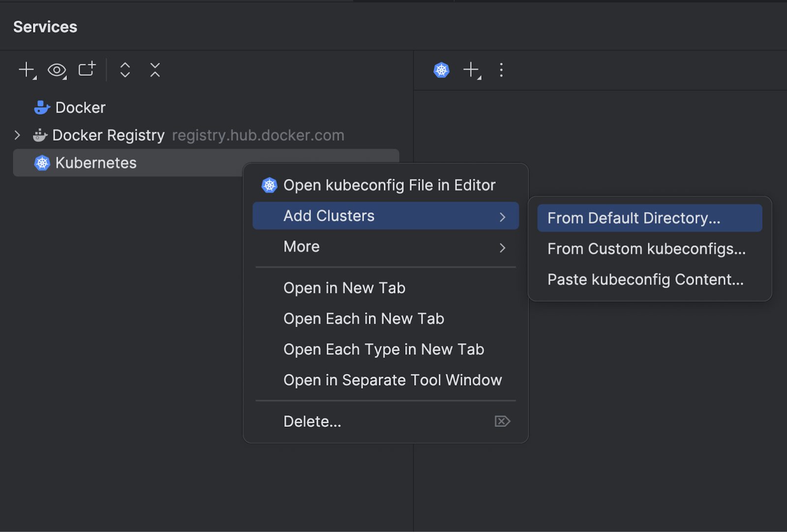Expand all services with the expand arrows icon
The height and width of the screenshot is (532, 787).
click(x=125, y=70)
